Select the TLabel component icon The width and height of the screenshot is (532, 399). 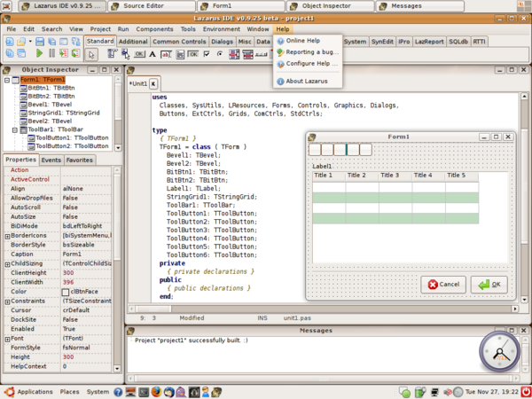pos(153,54)
